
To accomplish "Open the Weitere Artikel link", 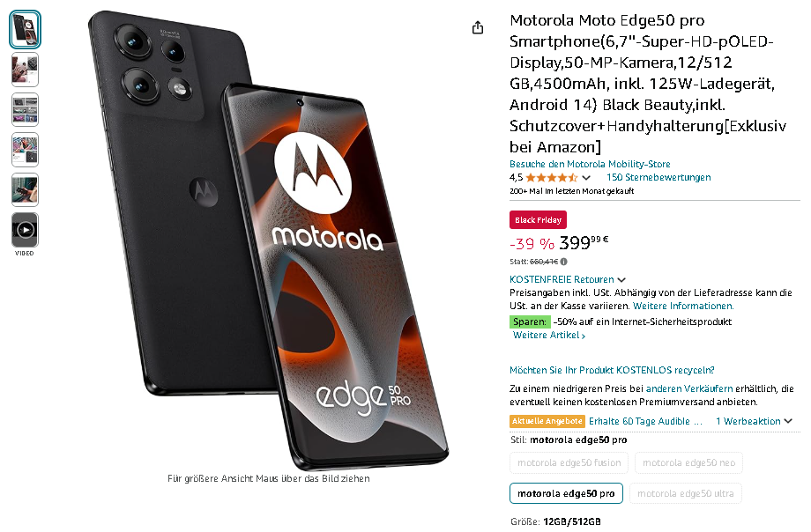I will click(x=549, y=335).
